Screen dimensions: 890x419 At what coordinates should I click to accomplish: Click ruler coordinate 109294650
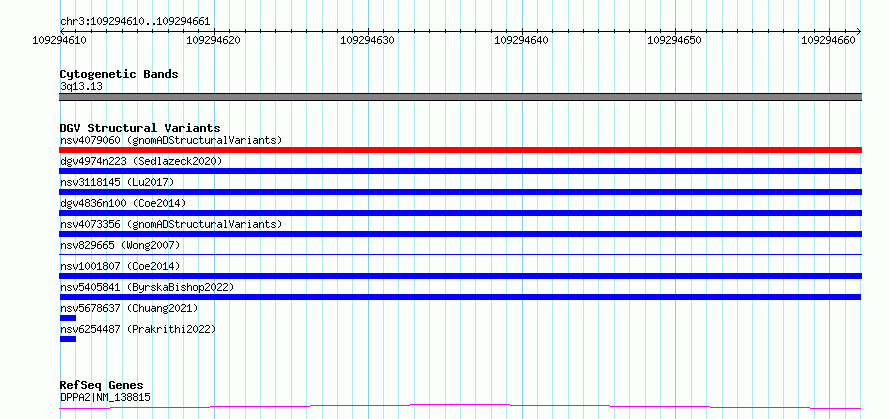pyautogui.click(x=674, y=40)
